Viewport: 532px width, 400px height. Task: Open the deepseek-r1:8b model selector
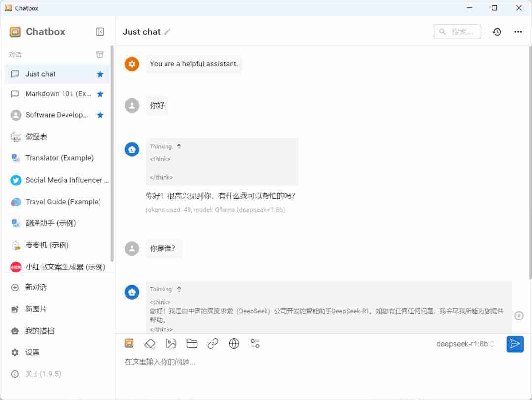tap(465, 344)
